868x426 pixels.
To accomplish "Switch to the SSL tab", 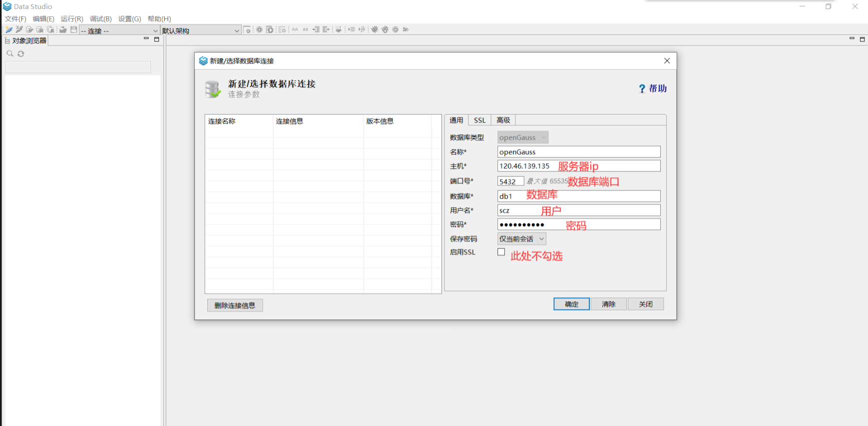I will tap(479, 120).
